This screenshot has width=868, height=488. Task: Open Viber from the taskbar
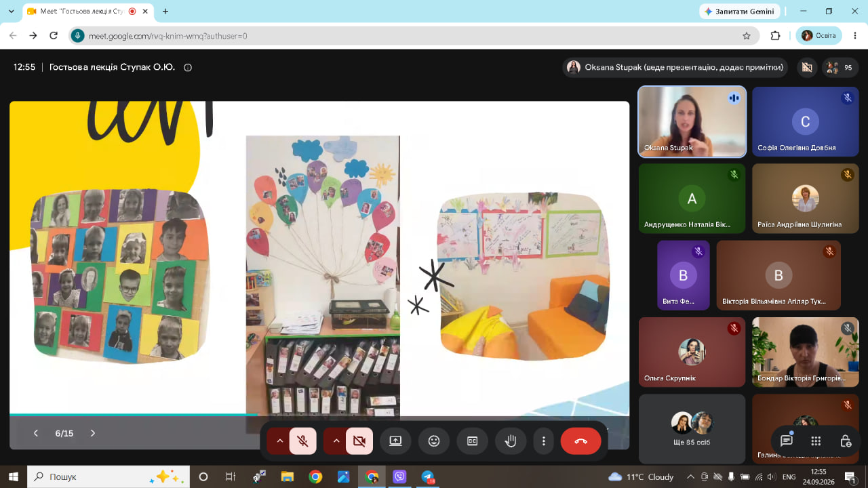point(399,476)
